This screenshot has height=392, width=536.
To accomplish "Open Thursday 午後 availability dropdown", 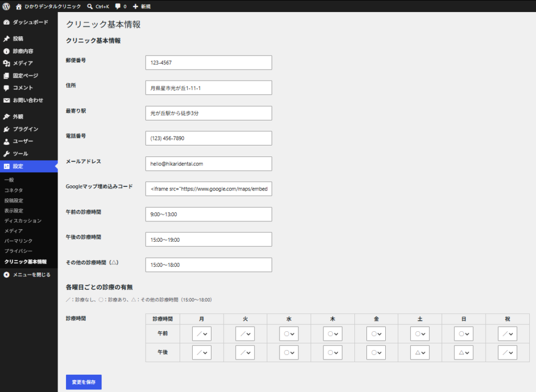I will coord(332,353).
